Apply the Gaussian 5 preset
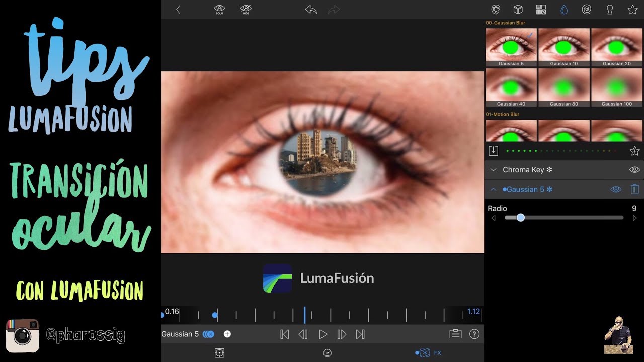 511,47
